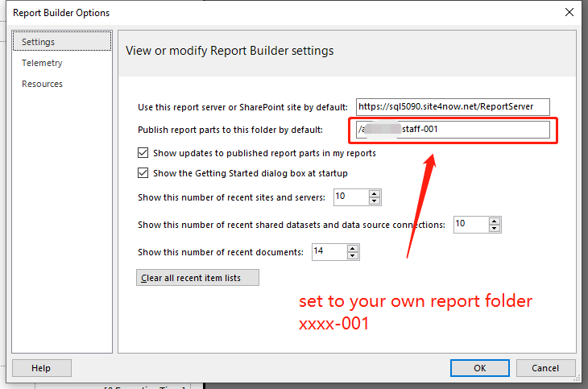
Task: Increase number of recent documents
Action: pos(352,248)
